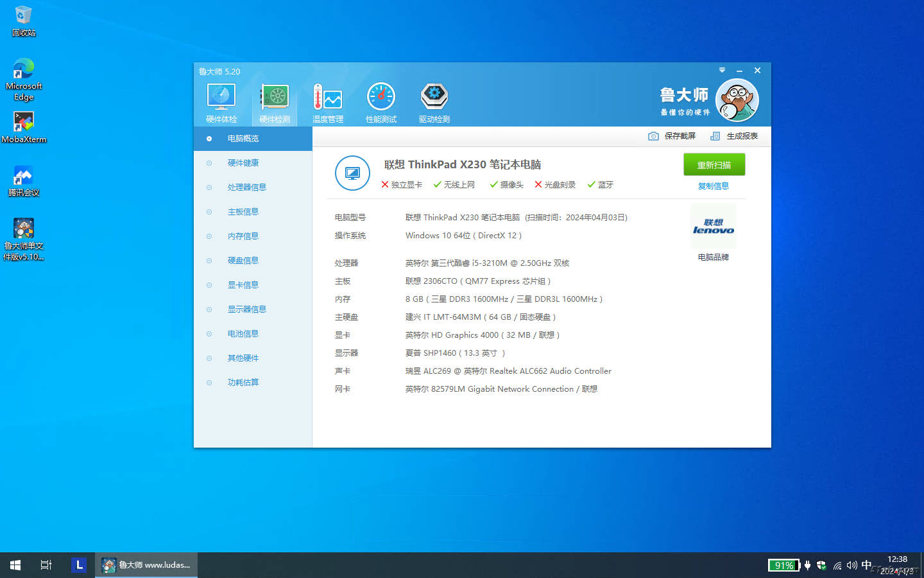924x578 pixels.
Task: Open 驱动检测 driver detection icon
Action: [x=434, y=98]
